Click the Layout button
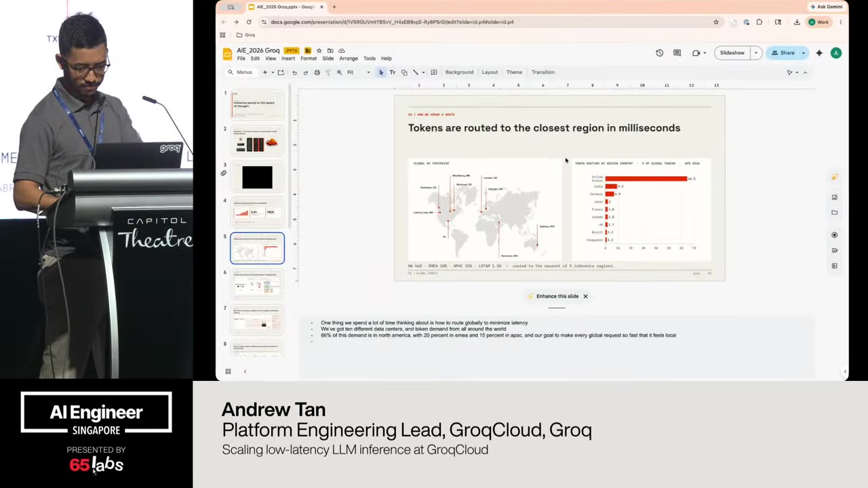This screenshot has height=488, width=868. pyautogui.click(x=490, y=73)
